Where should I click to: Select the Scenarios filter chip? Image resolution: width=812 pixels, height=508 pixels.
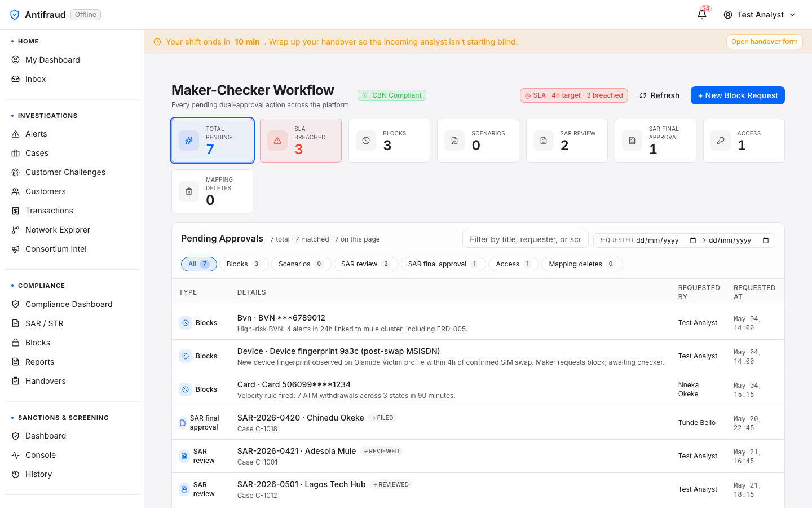pyautogui.click(x=301, y=264)
